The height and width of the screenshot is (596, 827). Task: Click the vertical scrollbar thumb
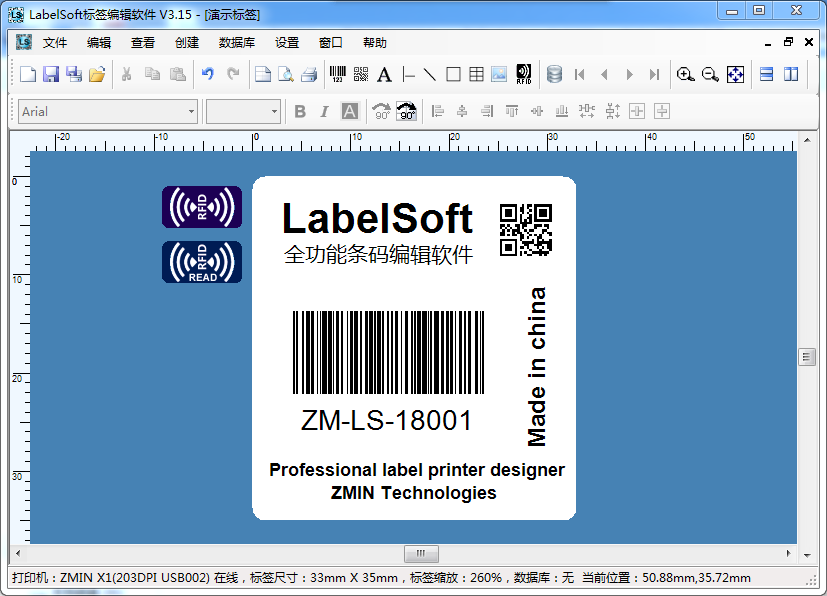pyautogui.click(x=807, y=357)
